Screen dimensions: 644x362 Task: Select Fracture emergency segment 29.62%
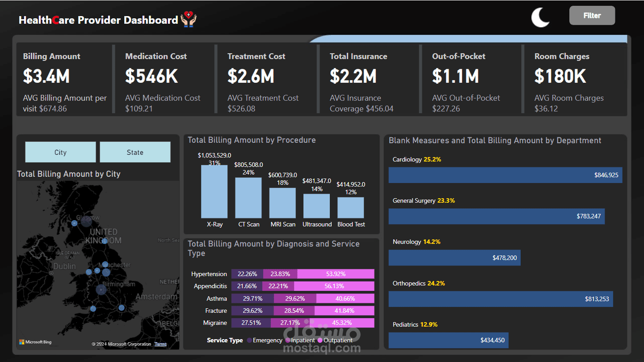[253, 311]
